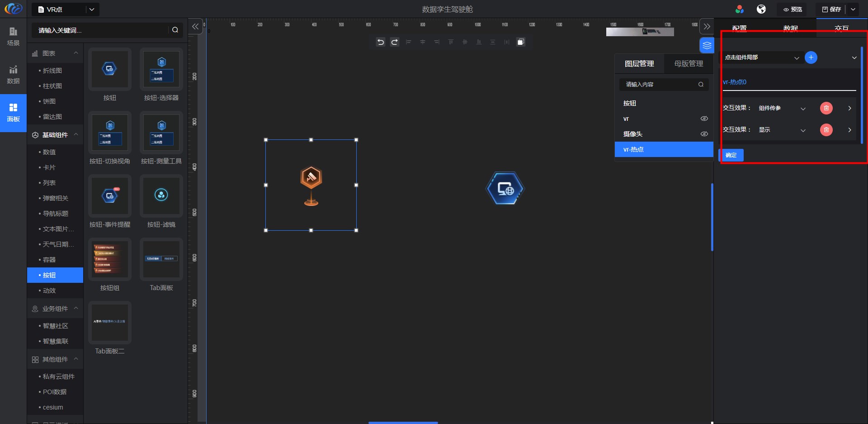Collapse the left component panel
Screen dimensions: 868x424
(195, 27)
